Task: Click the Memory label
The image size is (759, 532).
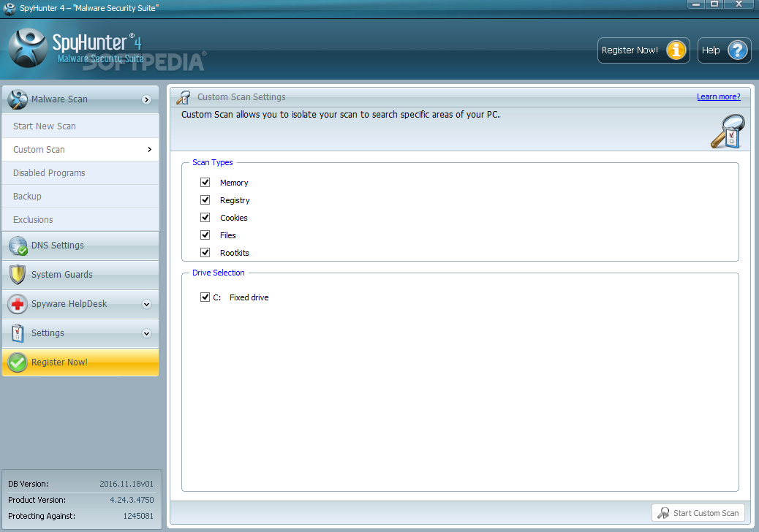Action: point(234,183)
